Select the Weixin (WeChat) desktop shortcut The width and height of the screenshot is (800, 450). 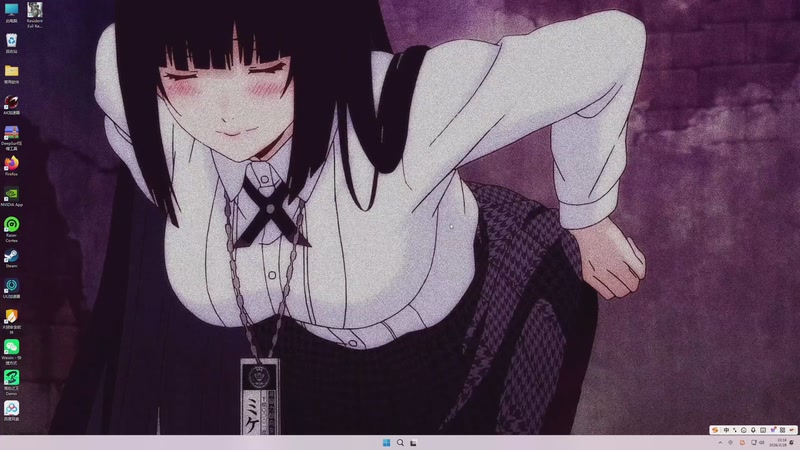coord(11,352)
